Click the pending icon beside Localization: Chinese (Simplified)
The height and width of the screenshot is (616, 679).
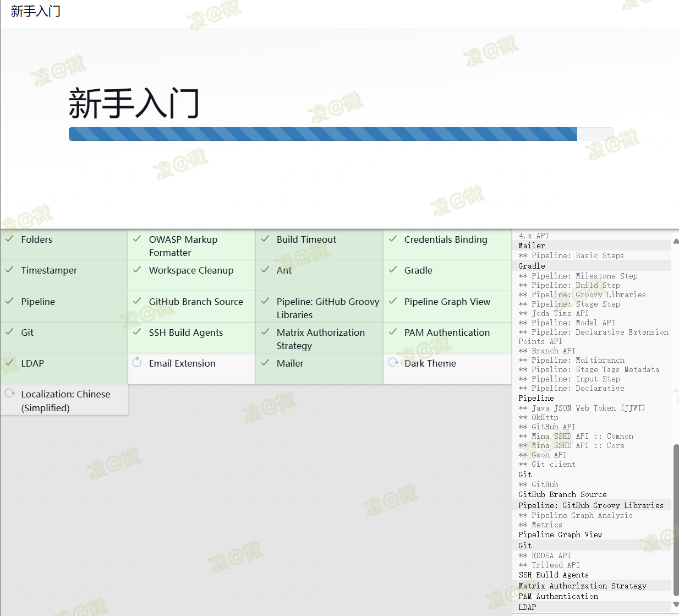pos(9,393)
